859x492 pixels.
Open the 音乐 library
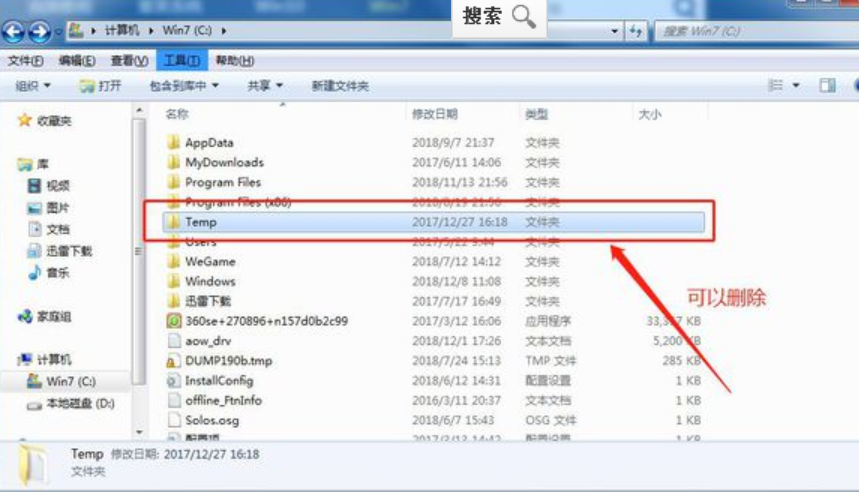point(49,272)
